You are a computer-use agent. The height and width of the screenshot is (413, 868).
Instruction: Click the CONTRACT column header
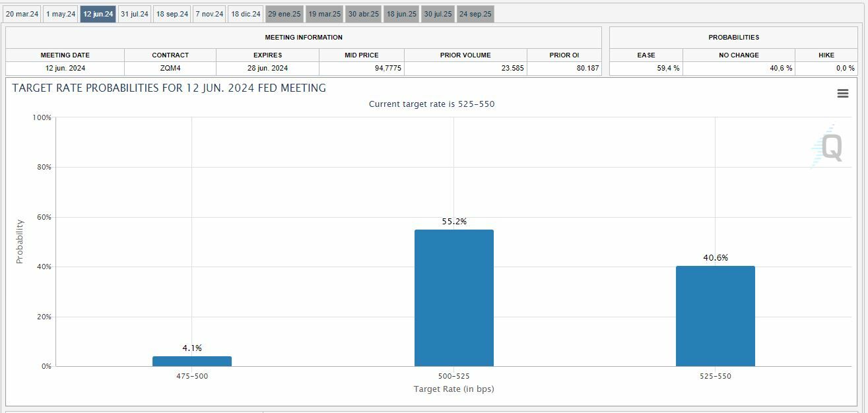pos(170,55)
